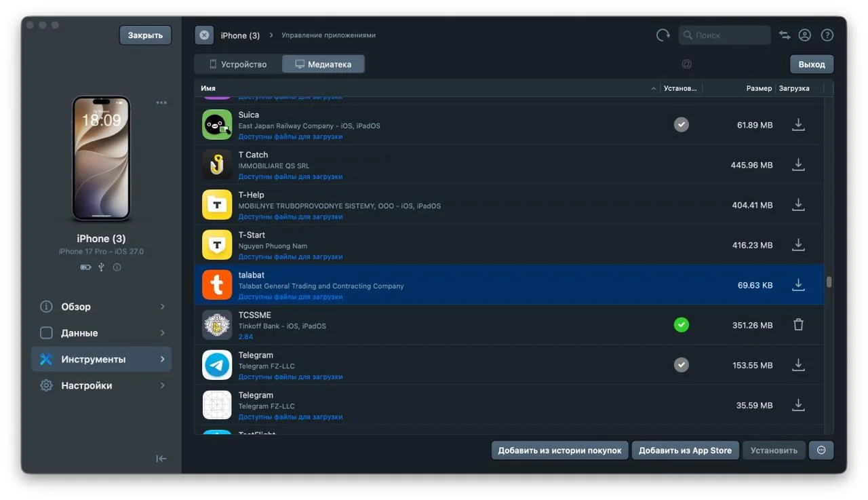Click the USB connection icon under the device
868x500 pixels.
[x=101, y=267]
